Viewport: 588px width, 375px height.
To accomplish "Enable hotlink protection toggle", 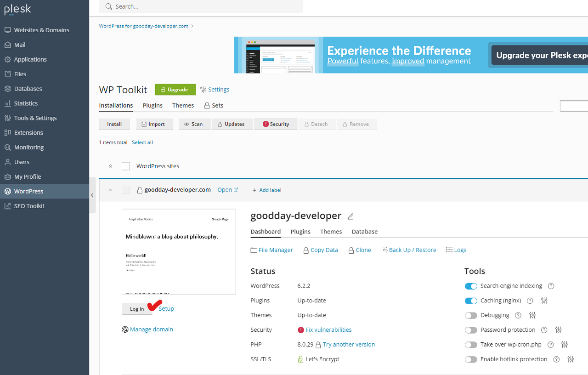I will click(x=471, y=360).
